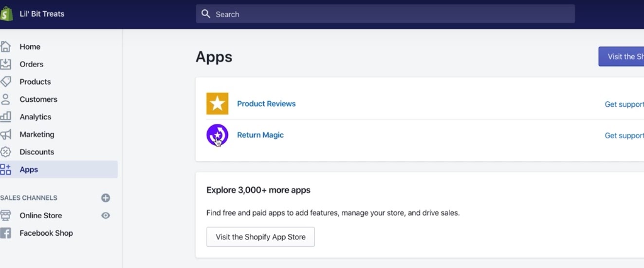Get support for Product Reviews
This screenshot has height=268, width=644.
pos(624,104)
